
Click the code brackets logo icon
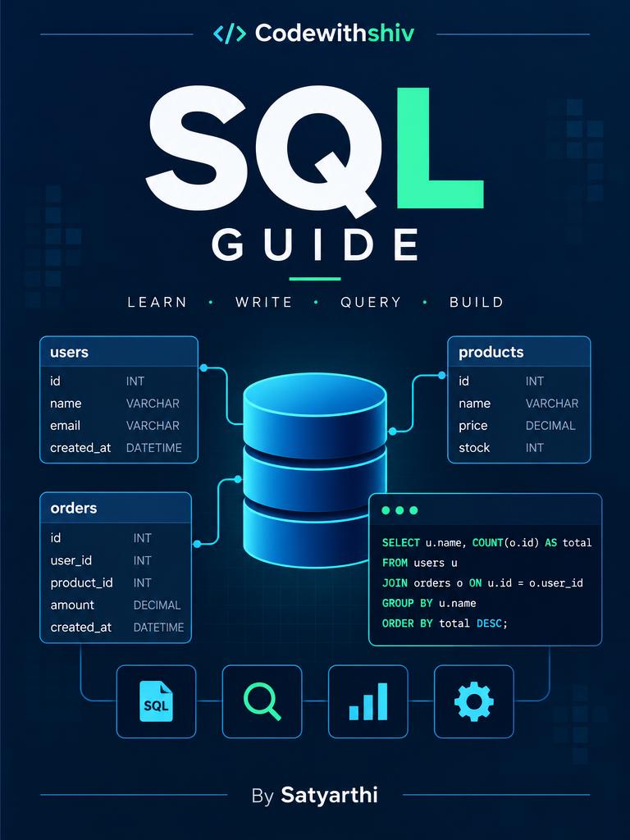pos(230,34)
